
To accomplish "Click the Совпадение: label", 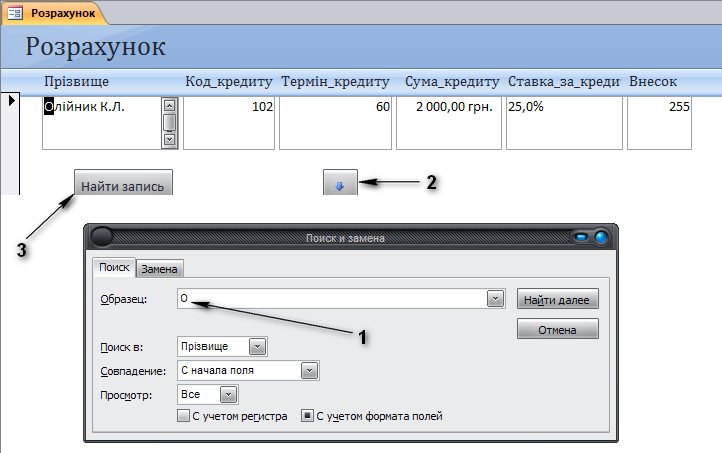I will pos(133,371).
